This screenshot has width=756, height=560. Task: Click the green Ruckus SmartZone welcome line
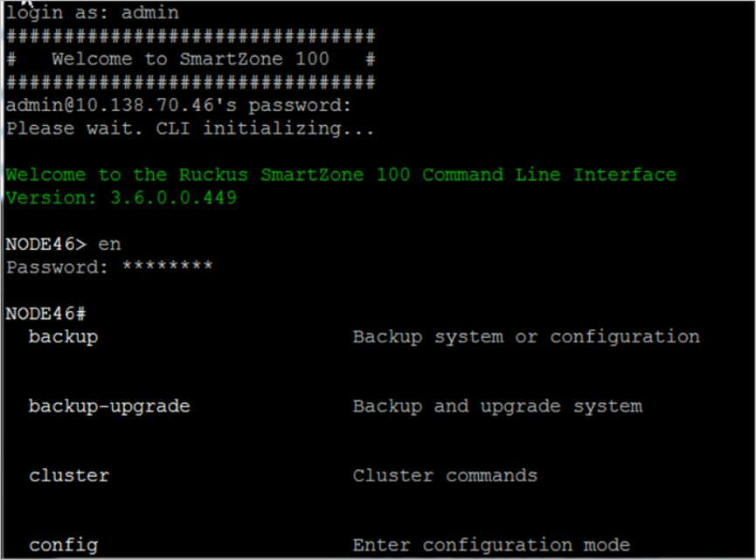[341, 175]
